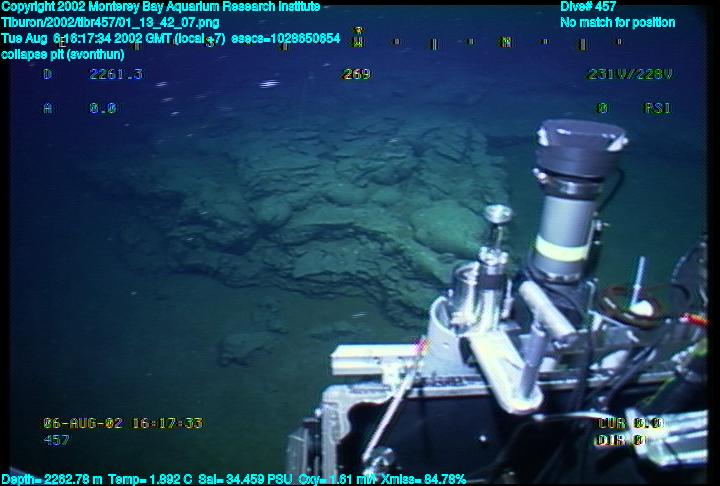The width and height of the screenshot is (720, 486).
Task: Click the A 0.0 altitude readout
Action: (80, 108)
